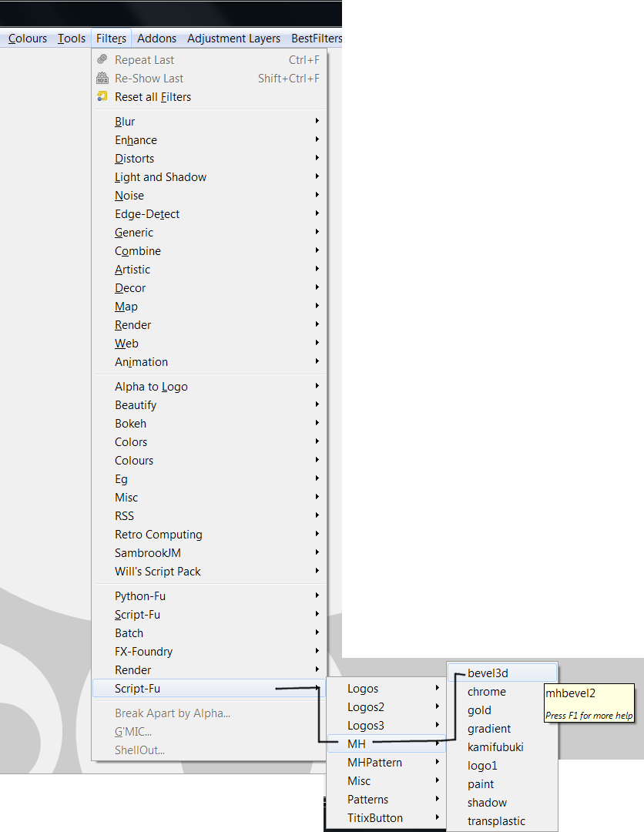Expand the Artistic submenu
Image resolution: width=644 pixels, height=832 pixels.
[x=209, y=270]
